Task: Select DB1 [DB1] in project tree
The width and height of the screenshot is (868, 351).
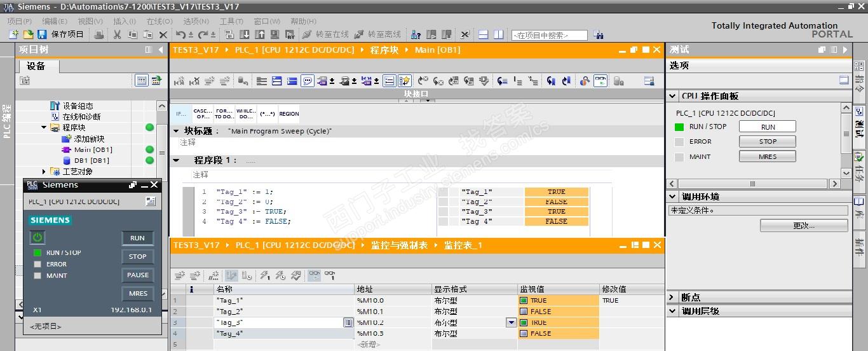Action: coord(91,161)
